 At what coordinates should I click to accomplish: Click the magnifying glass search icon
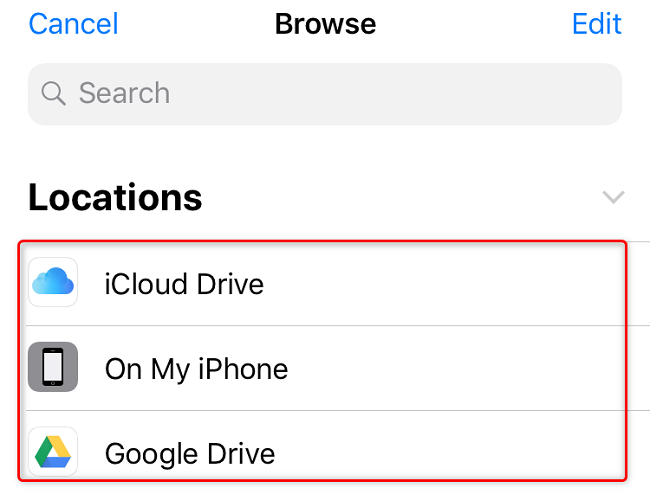coord(55,94)
